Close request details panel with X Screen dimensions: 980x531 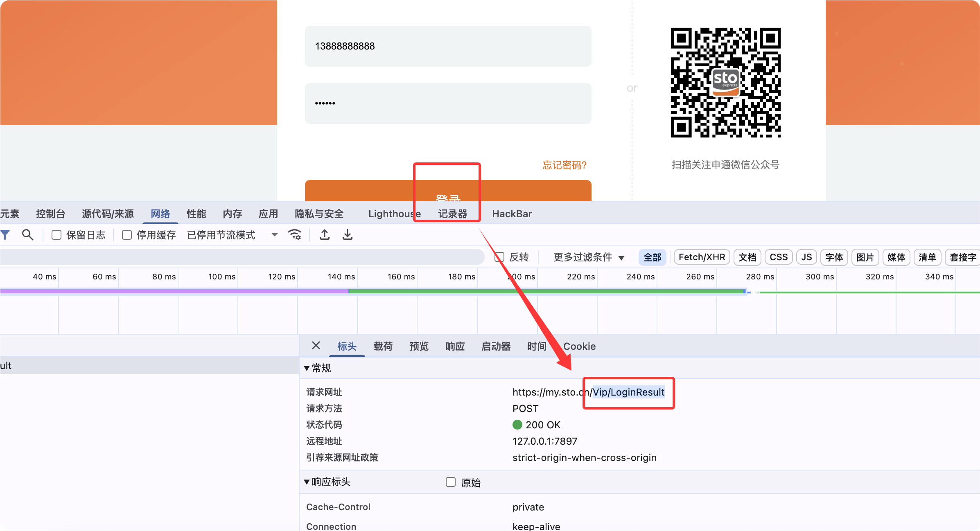316,346
